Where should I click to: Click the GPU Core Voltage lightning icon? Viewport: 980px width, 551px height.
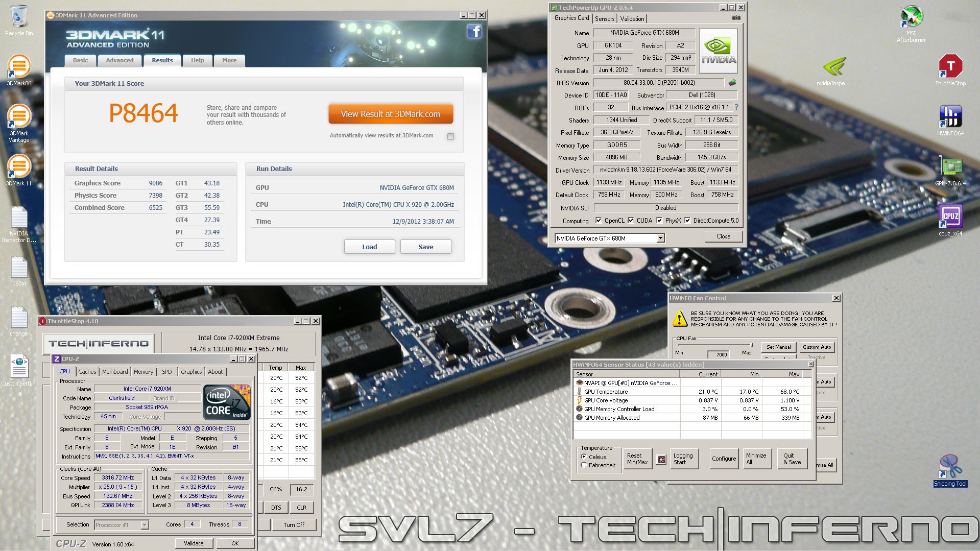coord(579,400)
